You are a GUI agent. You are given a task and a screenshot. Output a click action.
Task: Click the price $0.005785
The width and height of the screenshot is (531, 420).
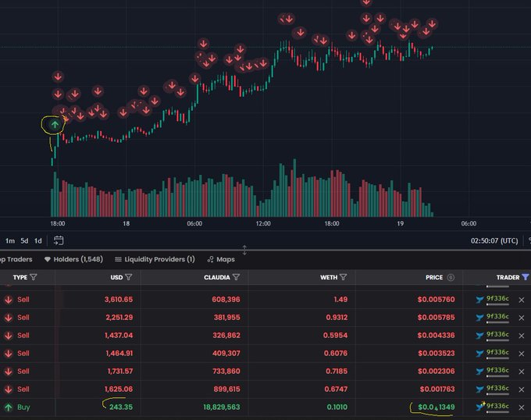pos(437,318)
